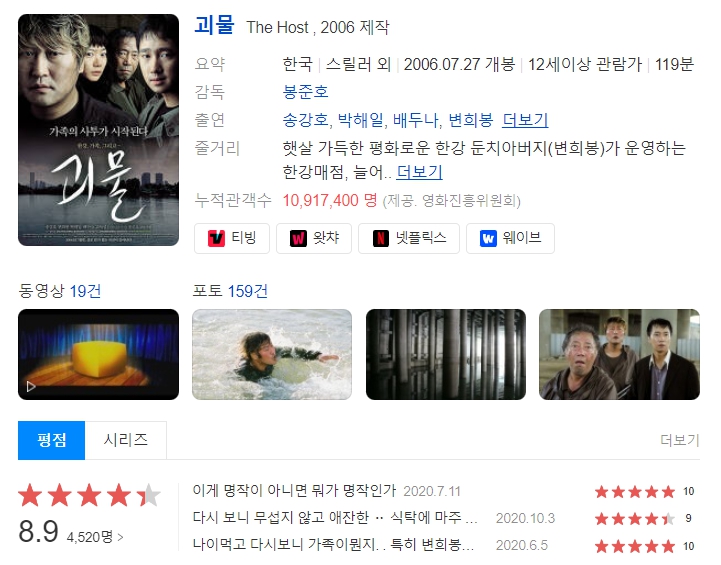Open rating count 4,520명 arrow
This screenshot has height=565, width=721.
(x=95, y=536)
